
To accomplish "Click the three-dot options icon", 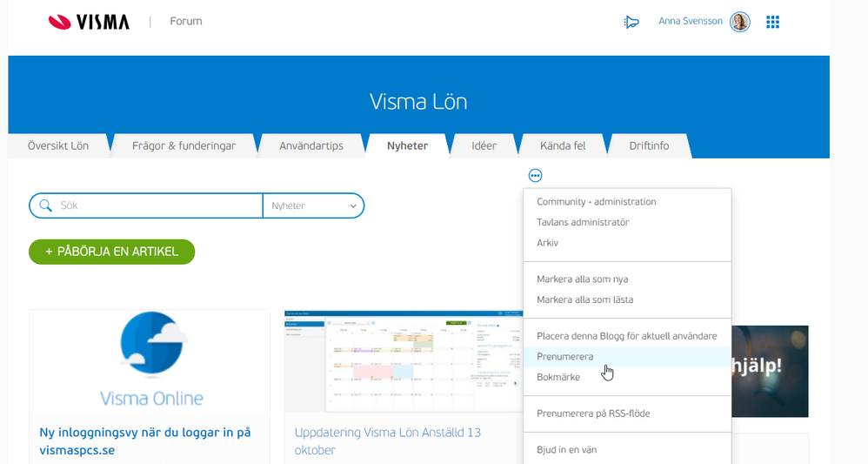I will coord(535,176).
